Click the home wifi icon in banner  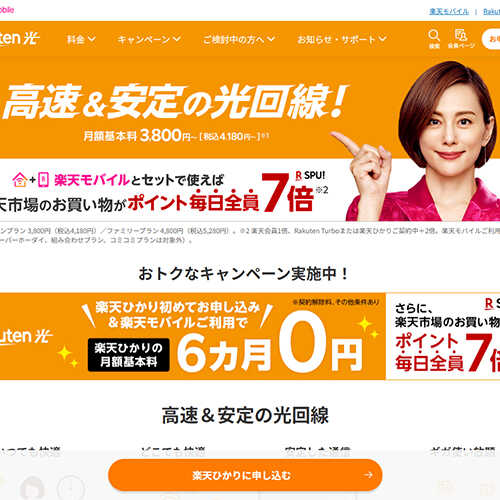(x=20, y=180)
